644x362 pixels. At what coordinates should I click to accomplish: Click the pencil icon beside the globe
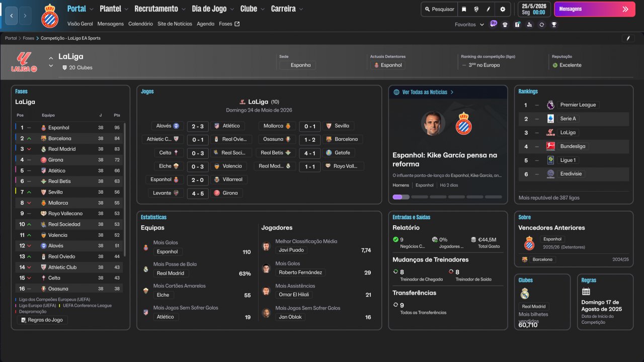pyautogui.click(x=489, y=9)
